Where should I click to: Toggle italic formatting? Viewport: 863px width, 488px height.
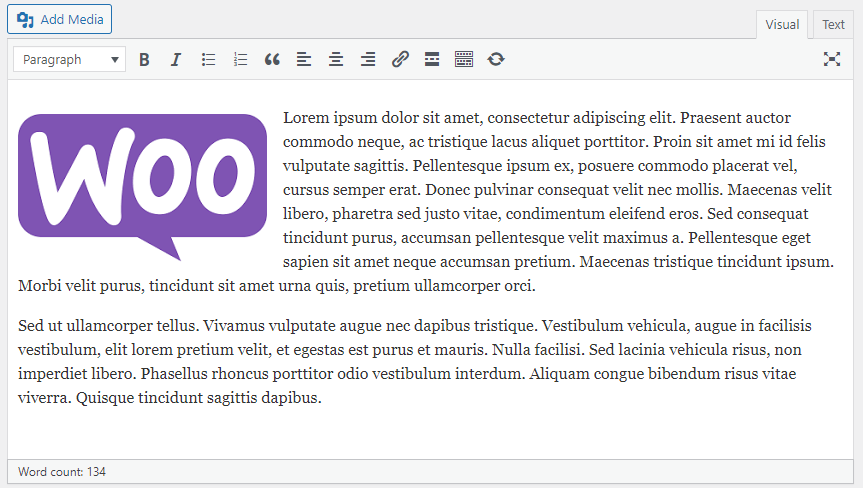click(x=176, y=59)
